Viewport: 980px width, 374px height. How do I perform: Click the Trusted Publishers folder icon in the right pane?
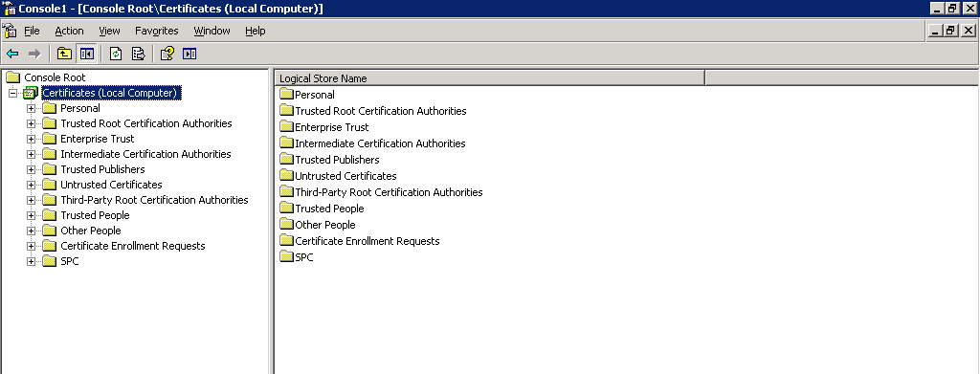[x=286, y=159]
